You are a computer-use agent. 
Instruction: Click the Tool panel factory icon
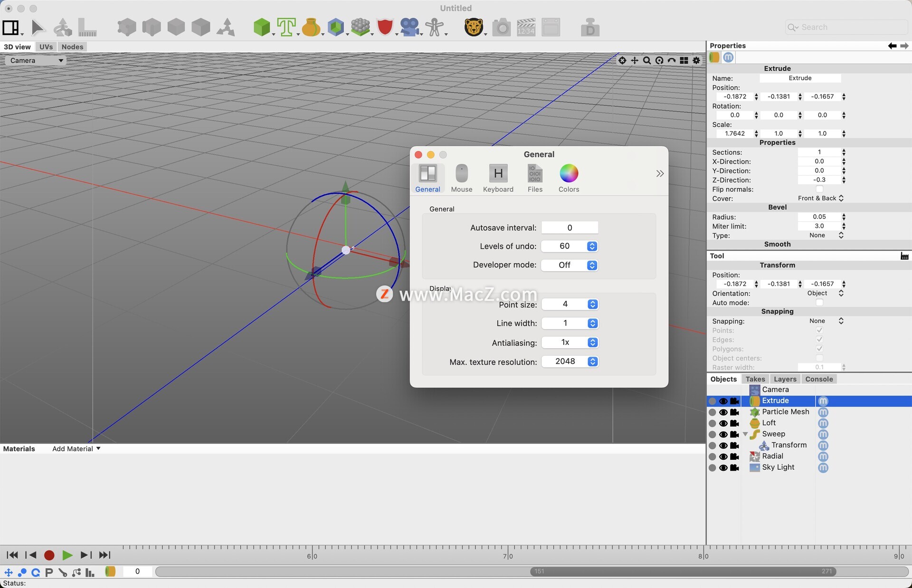coord(904,256)
